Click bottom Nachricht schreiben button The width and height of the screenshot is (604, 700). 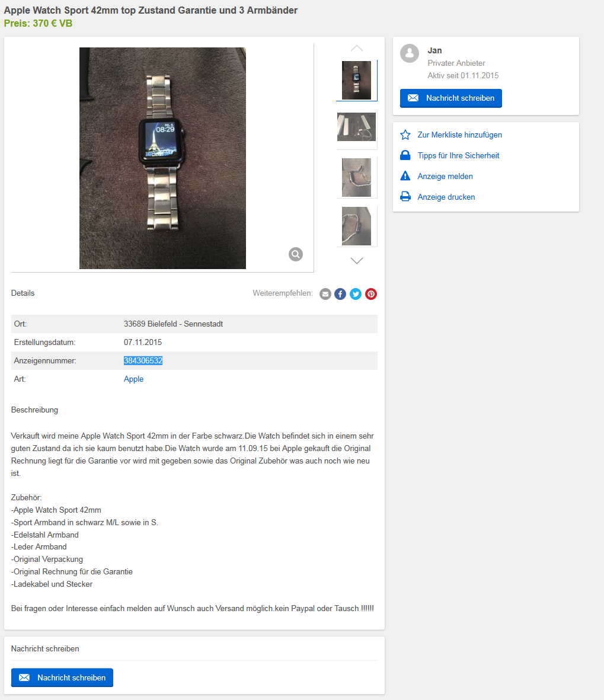click(x=62, y=677)
